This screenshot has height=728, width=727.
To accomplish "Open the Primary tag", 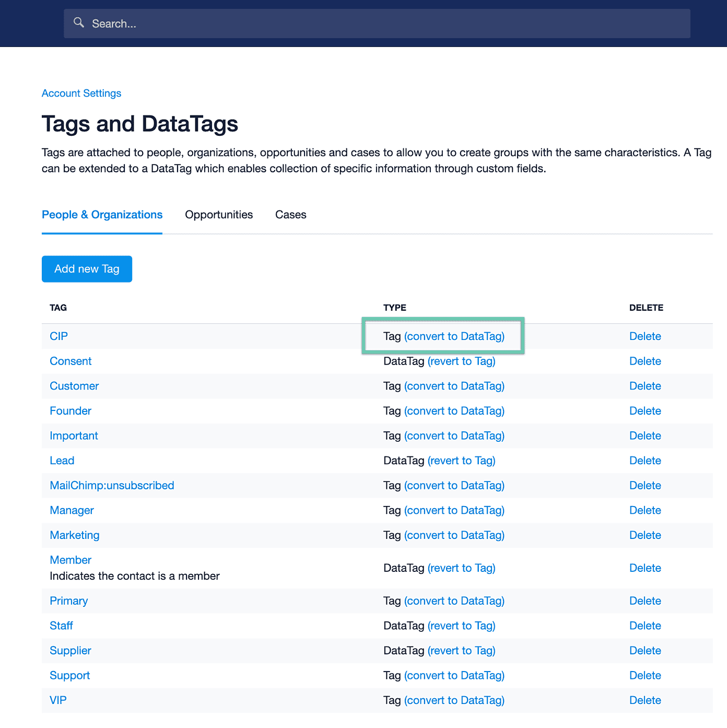I will pos(68,601).
